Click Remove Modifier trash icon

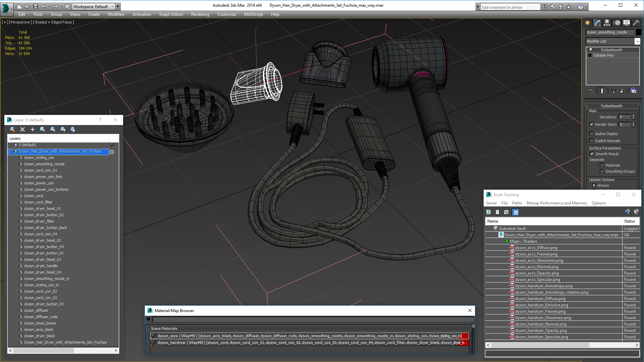[622, 90]
